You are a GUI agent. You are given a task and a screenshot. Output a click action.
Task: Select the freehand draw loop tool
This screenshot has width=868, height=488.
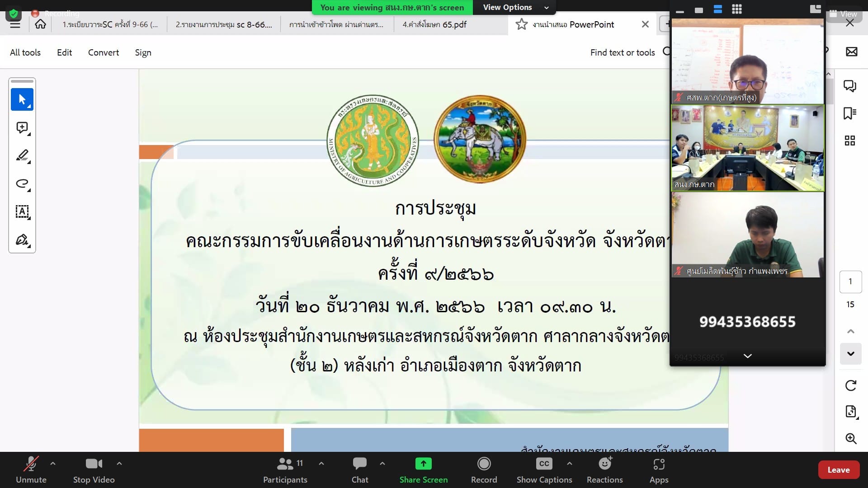[22, 183]
